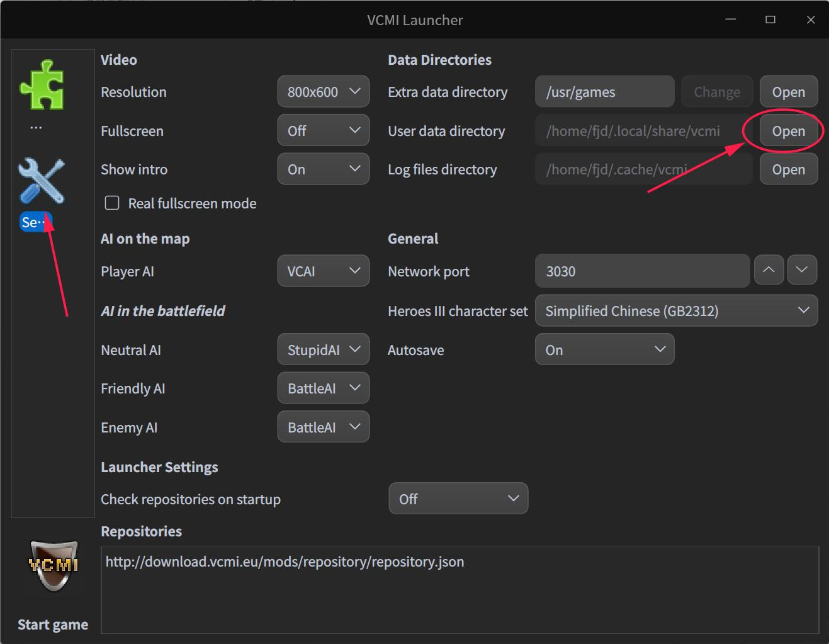Decrease Network port with down arrow
Image resolution: width=829 pixels, height=644 pixels.
802,270
